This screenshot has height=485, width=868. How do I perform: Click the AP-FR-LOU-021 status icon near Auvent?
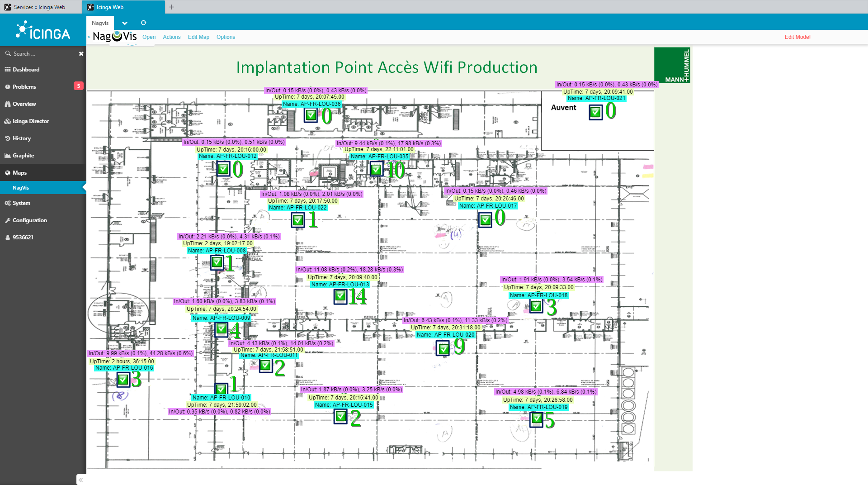click(595, 112)
